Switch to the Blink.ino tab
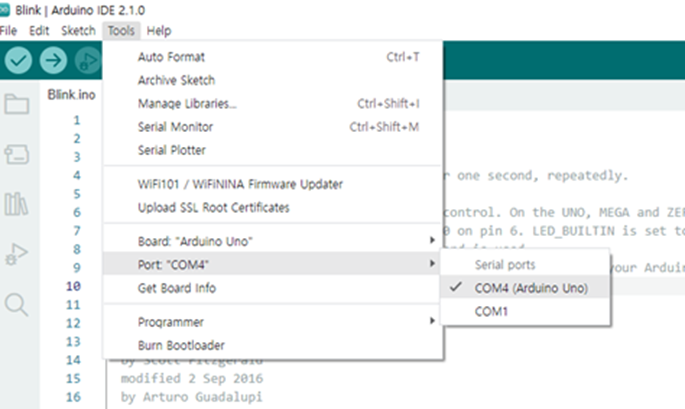The width and height of the screenshot is (685, 409). (71, 95)
